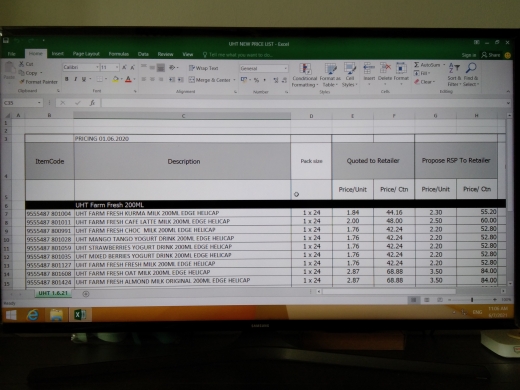Click the Sort & Filter icon
The image size is (520, 390).
pos(454,69)
